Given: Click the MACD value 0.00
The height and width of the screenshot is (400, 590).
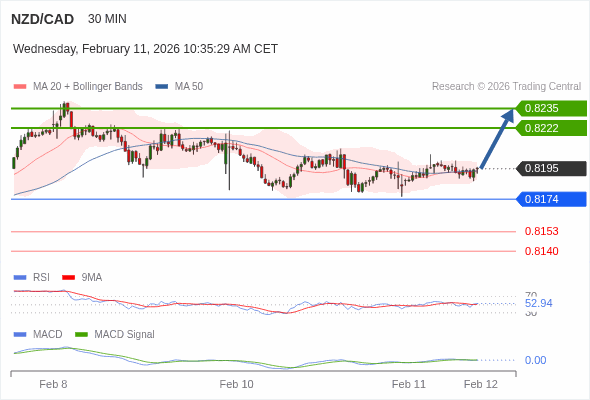Looking at the screenshot, I should (535, 360).
